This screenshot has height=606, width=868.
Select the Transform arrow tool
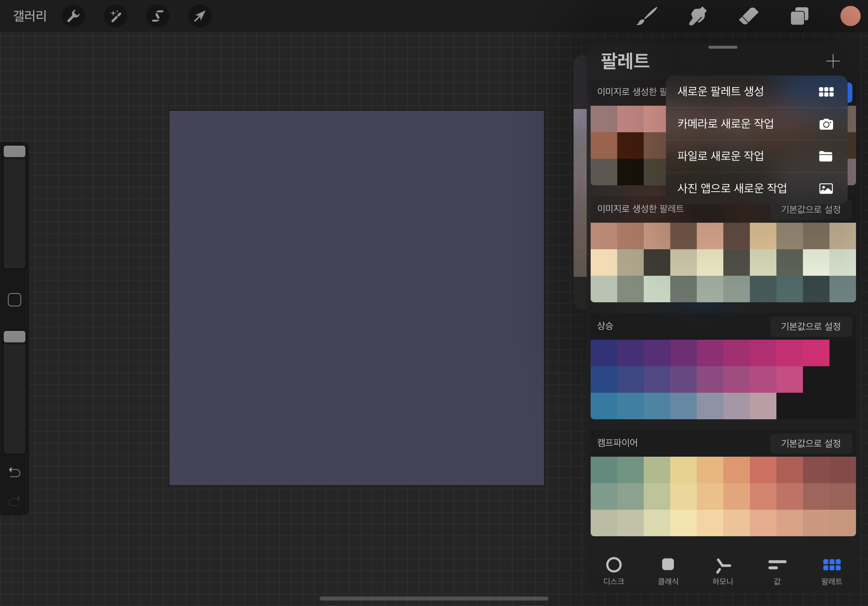(x=200, y=16)
